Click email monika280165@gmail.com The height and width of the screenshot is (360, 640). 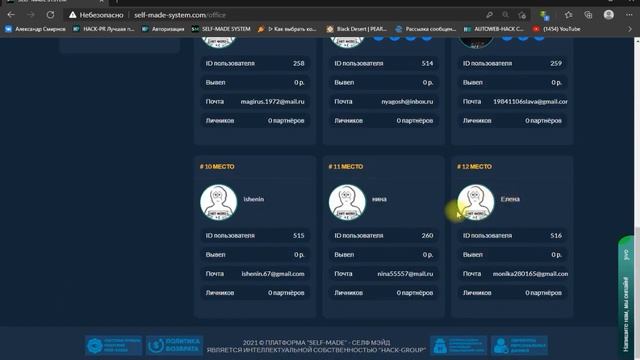[x=530, y=274]
